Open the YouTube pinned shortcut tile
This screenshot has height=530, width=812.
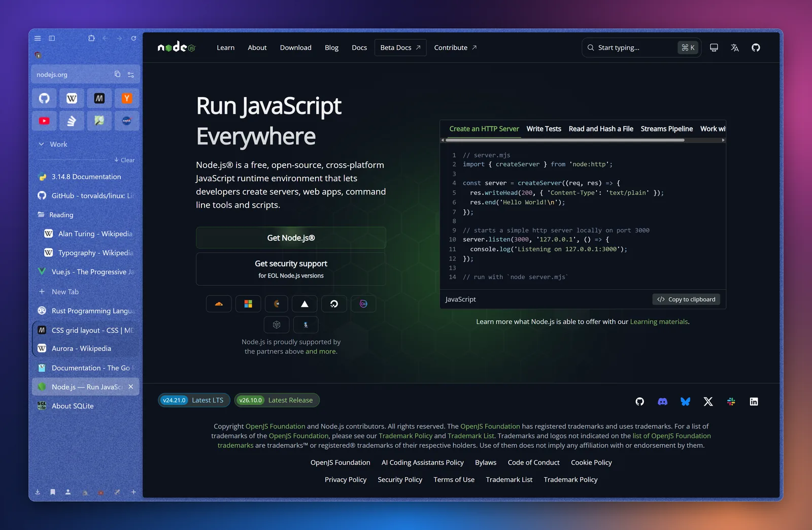[44, 121]
